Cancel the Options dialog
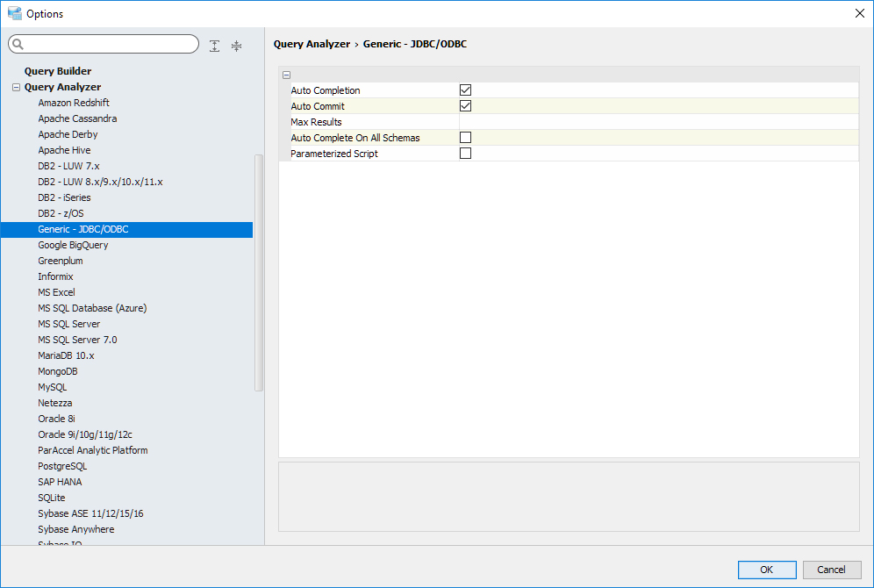The width and height of the screenshot is (874, 588). point(831,570)
